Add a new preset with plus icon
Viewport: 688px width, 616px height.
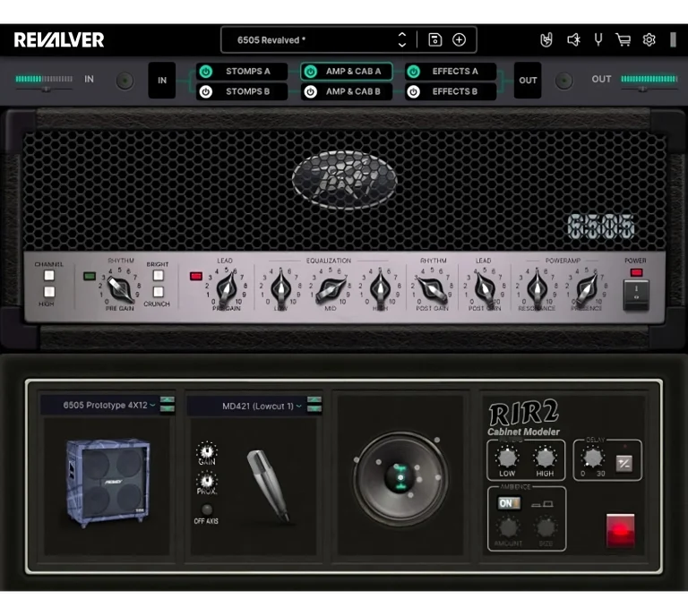(x=459, y=40)
